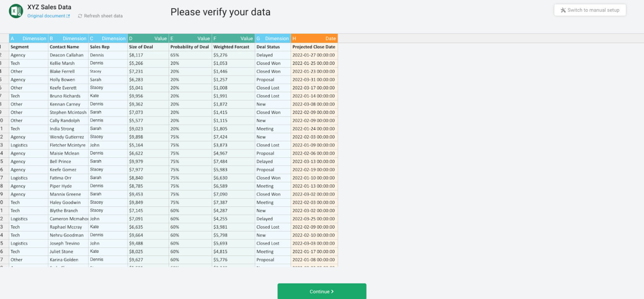Select the Segment header cell

pyautogui.click(x=28, y=47)
